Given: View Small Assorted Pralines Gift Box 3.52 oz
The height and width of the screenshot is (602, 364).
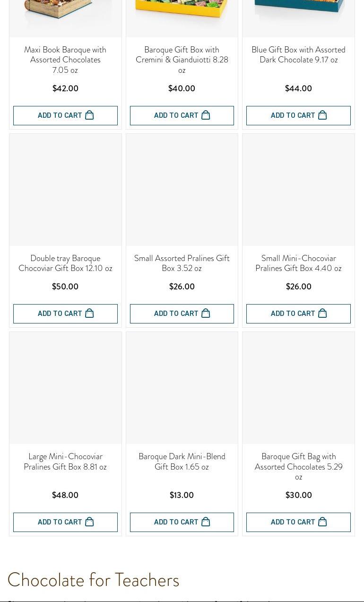Looking at the screenshot, I should (x=182, y=263).
